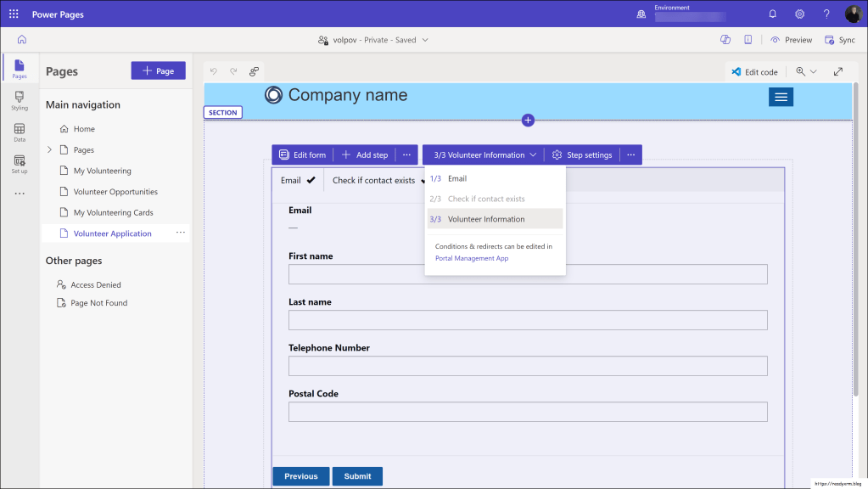Viewport: 868px width, 489px height.
Task: Click the undo arrow in canvas toolbar
Action: pos(214,71)
